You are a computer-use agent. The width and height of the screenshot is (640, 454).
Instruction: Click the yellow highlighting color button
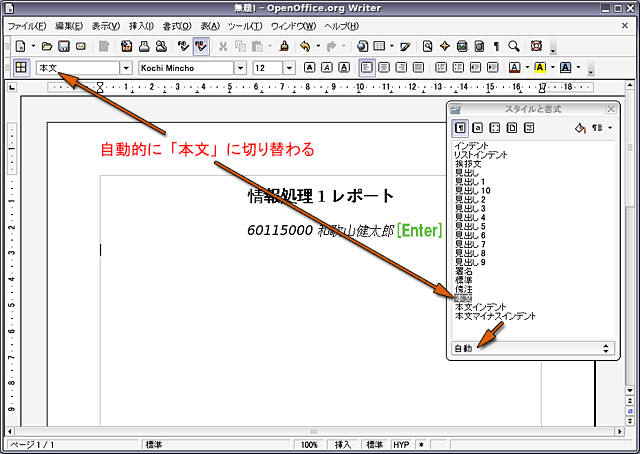pyautogui.click(x=538, y=68)
